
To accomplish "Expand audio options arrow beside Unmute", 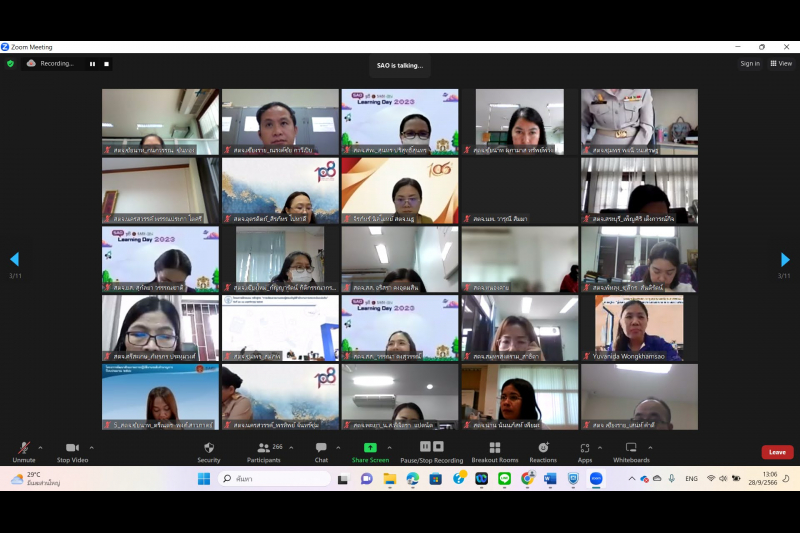I will [x=40, y=447].
